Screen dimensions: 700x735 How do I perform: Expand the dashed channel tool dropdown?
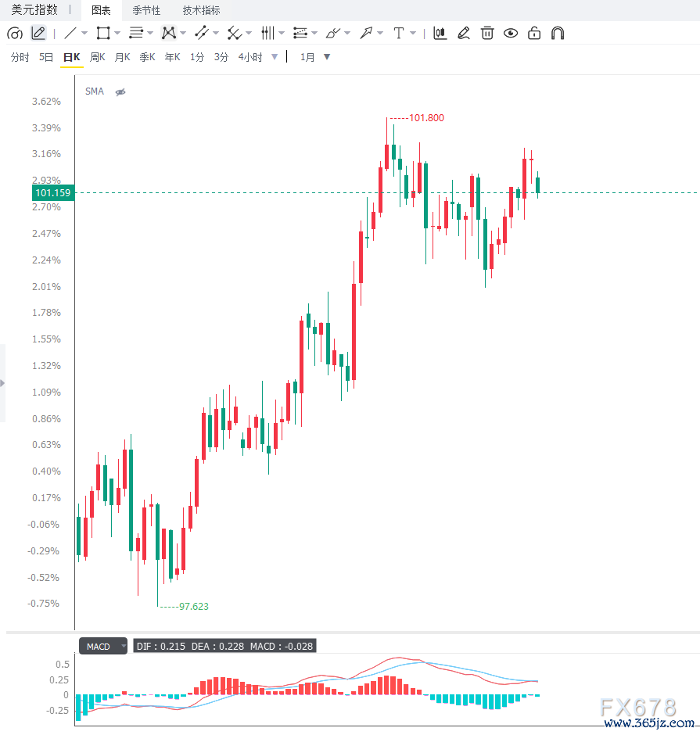pos(216,34)
